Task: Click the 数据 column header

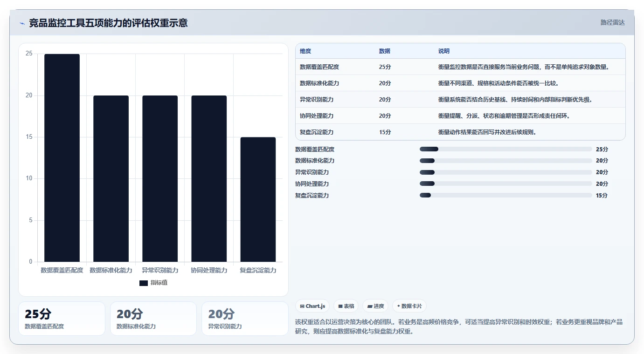Action: pyautogui.click(x=385, y=51)
